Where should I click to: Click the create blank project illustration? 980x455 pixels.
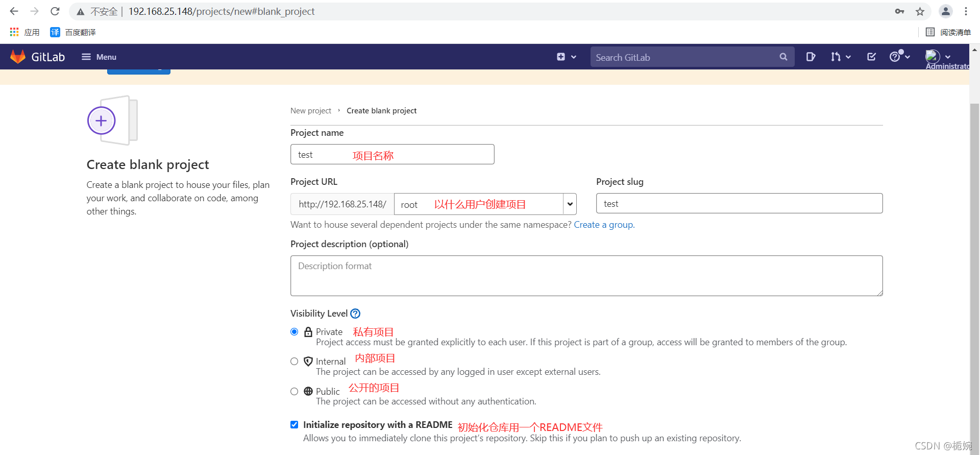click(113, 121)
